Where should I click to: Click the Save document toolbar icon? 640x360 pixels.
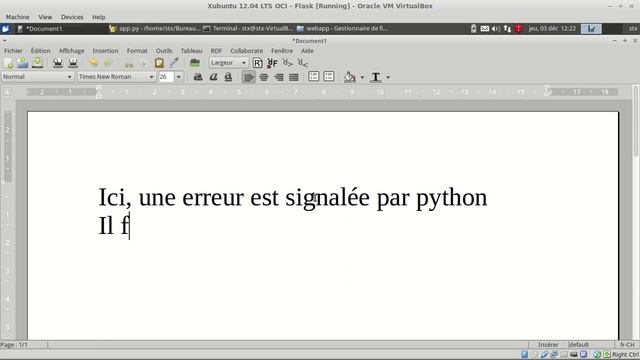[x=38, y=63]
